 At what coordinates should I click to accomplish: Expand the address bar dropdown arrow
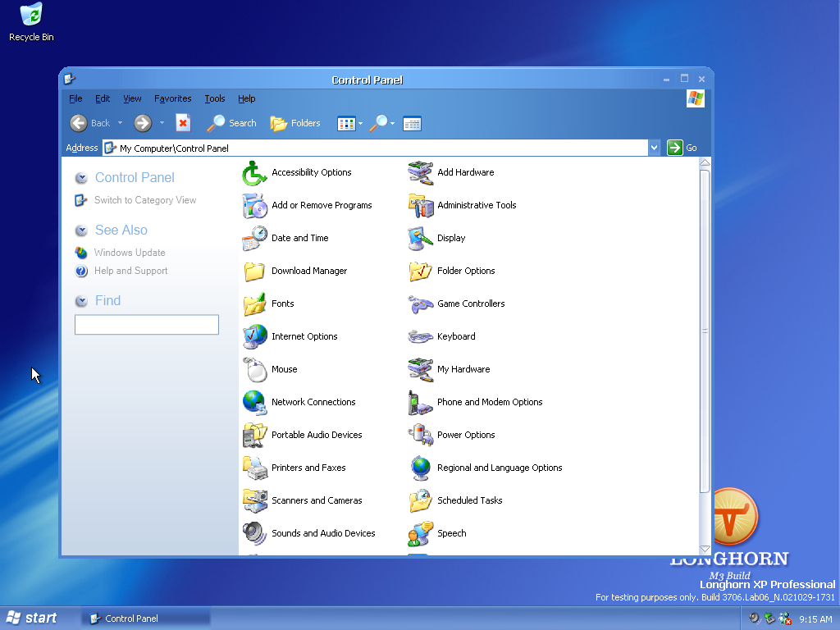pyautogui.click(x=654, y=148)
